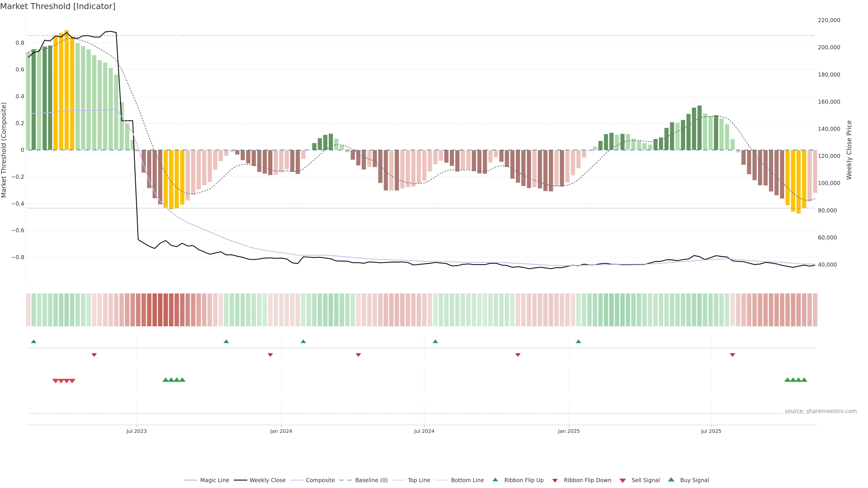868x488 pixels.
Task: Click the Sell Signal legend marker icon
Action: pyautogui.click(x=623, y=481)
